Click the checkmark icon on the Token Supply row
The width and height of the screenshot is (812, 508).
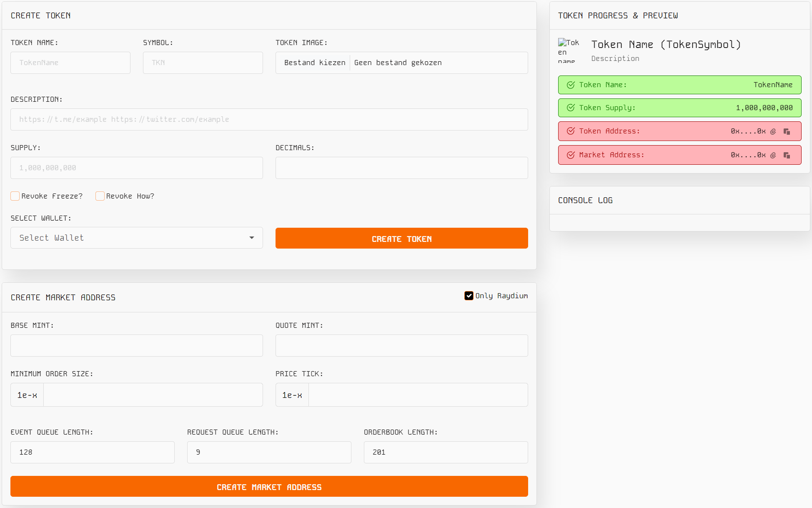[570, 108]
